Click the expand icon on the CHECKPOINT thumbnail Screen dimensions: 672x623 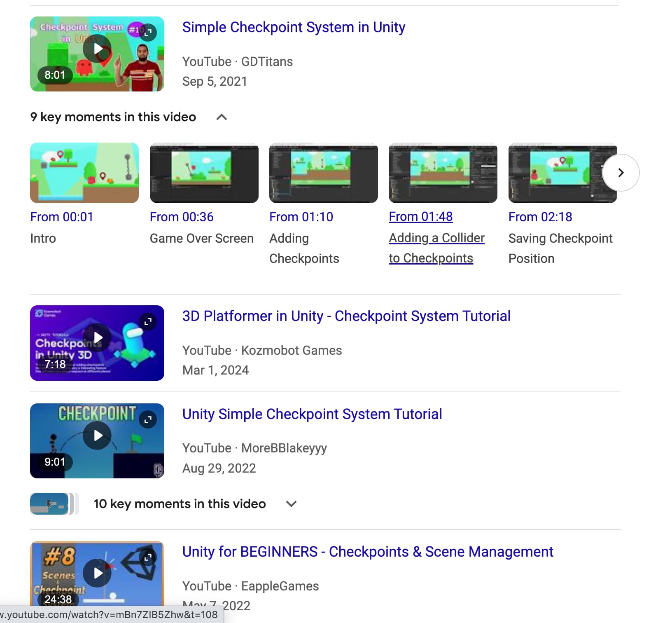(x=148, y=419)
